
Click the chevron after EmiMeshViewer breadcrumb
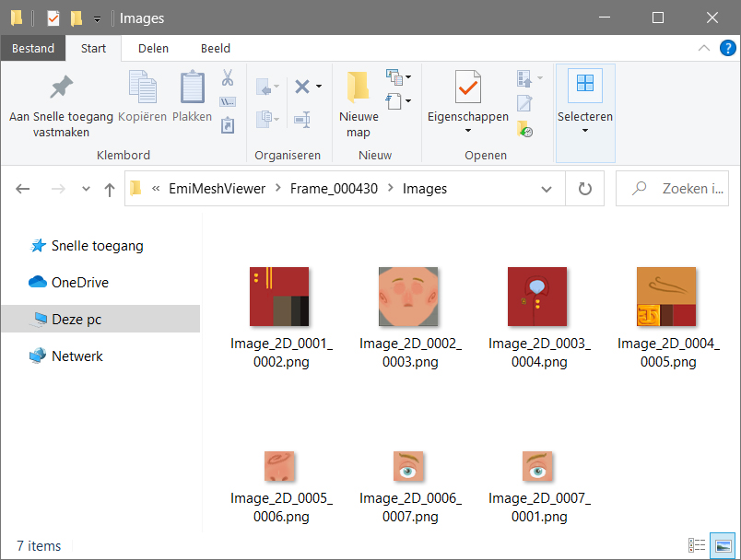[278, 189]
